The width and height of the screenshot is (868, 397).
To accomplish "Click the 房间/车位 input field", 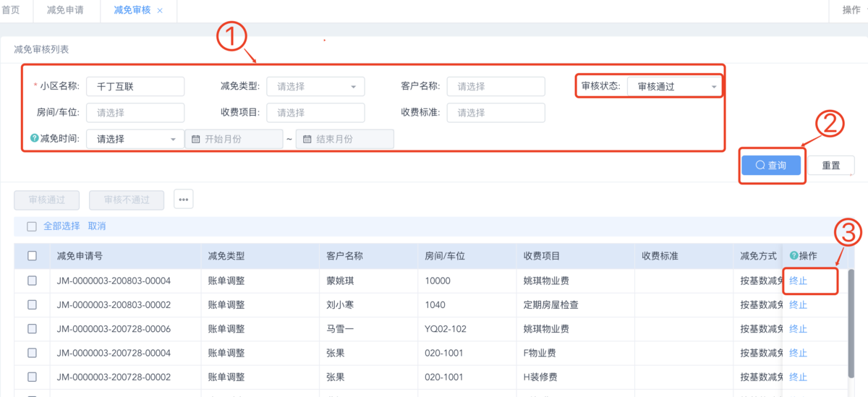I will click(135, 113).
